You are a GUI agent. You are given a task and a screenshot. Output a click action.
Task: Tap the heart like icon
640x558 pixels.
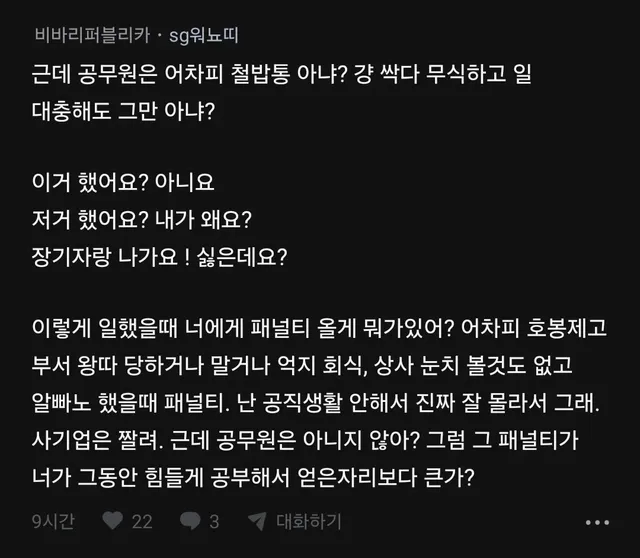113,521
